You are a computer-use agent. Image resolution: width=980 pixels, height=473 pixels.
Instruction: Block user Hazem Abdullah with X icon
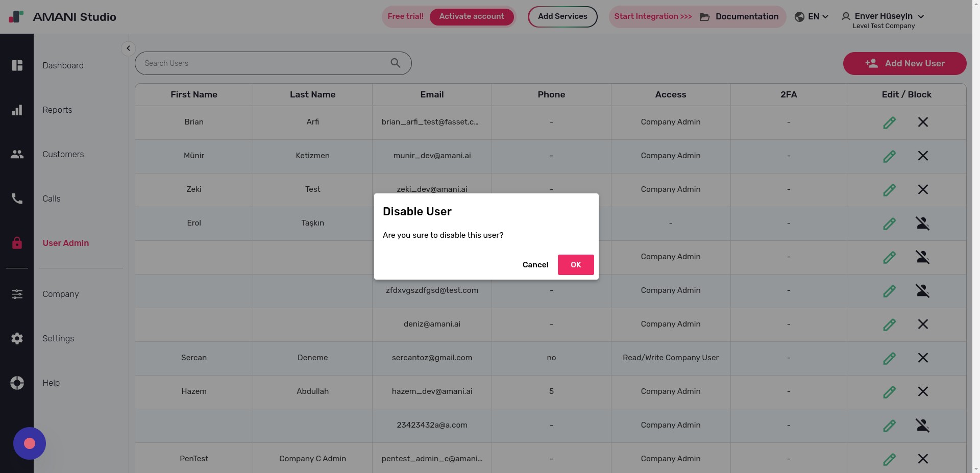(x=922, y=392)
